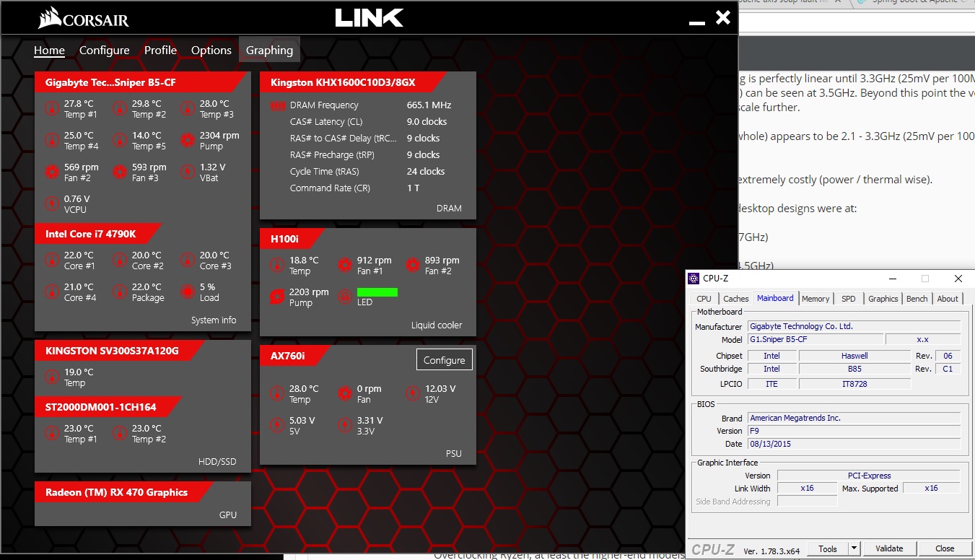Open the Bench tab in CPU-Z
The image size is (975, 560).
(917, 299)
